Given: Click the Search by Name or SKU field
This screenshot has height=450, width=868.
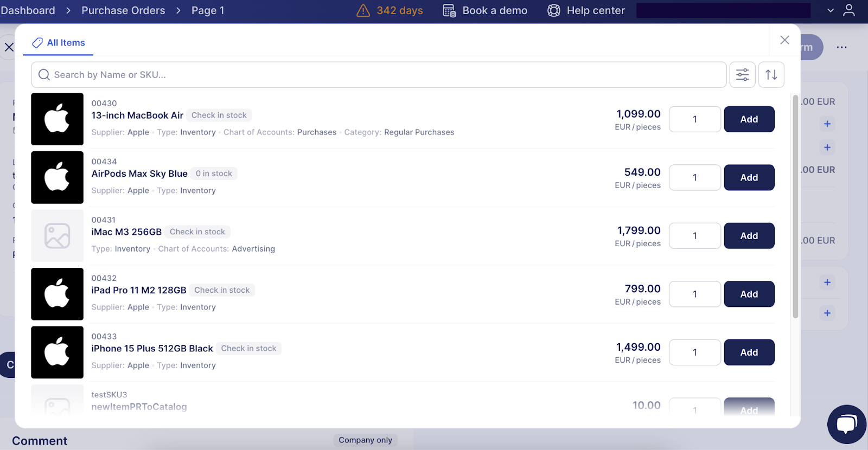Looking at the screenshot, I should pos(380,75).
